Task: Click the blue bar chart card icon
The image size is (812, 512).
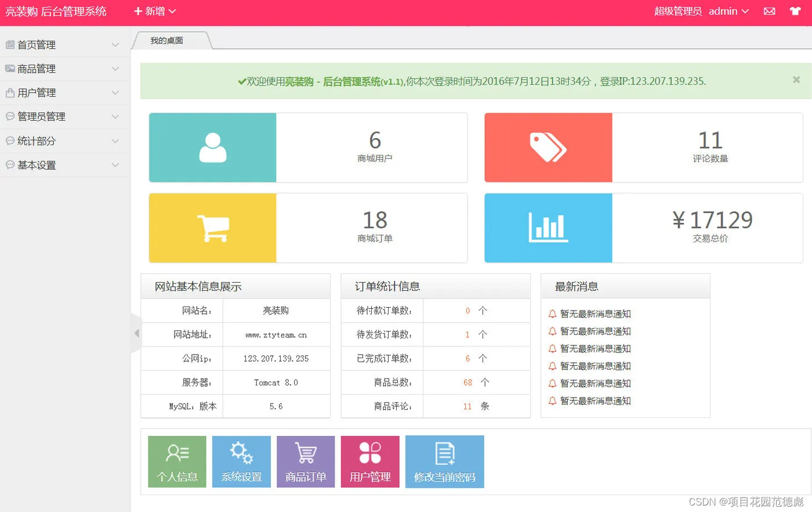Action: pos(548,228)
